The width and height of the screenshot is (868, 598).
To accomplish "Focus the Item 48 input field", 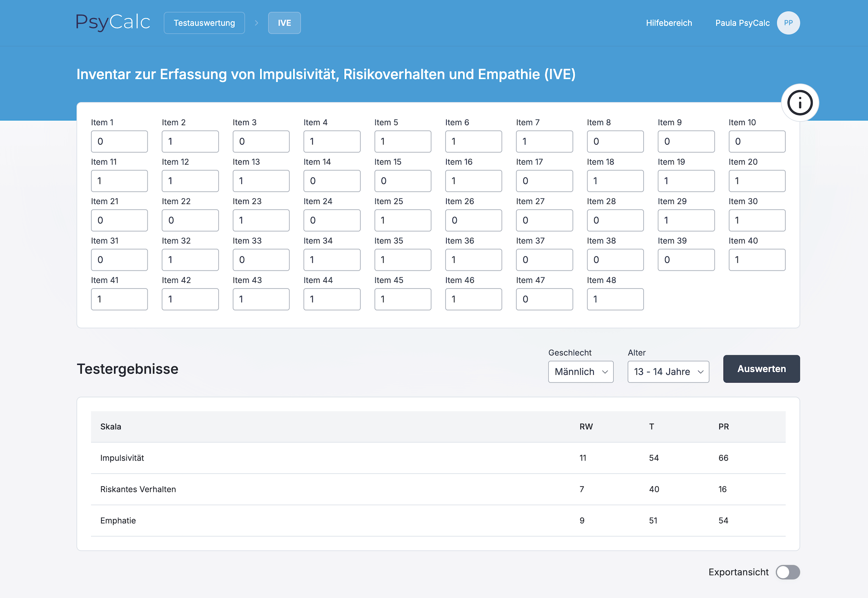I will (x=615, y=299).
